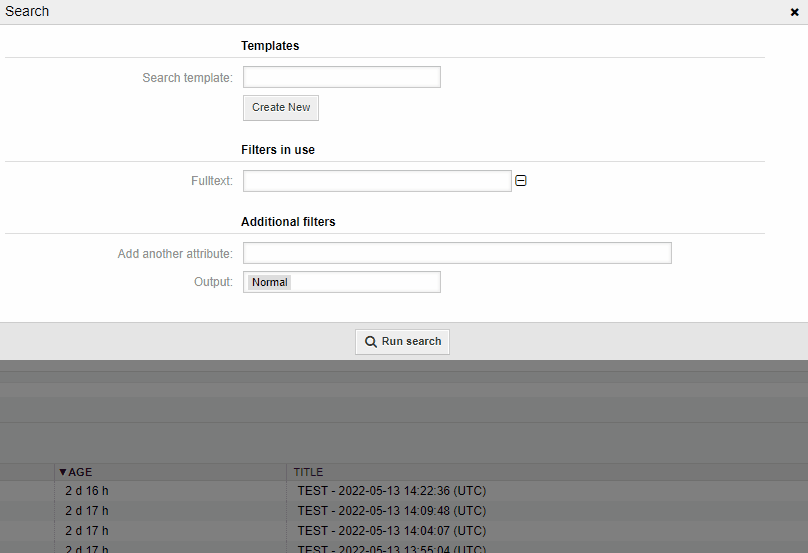Screen dimensions: 808x553
Task: Open ticket TEST - 2022-05-13 14:04:07
Action: point(391,531)
